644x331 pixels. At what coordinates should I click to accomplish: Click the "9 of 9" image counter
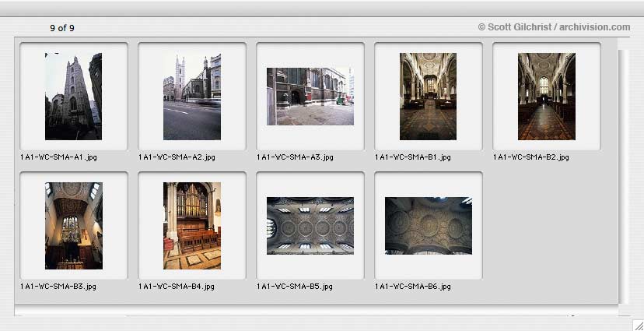[62, 28]
